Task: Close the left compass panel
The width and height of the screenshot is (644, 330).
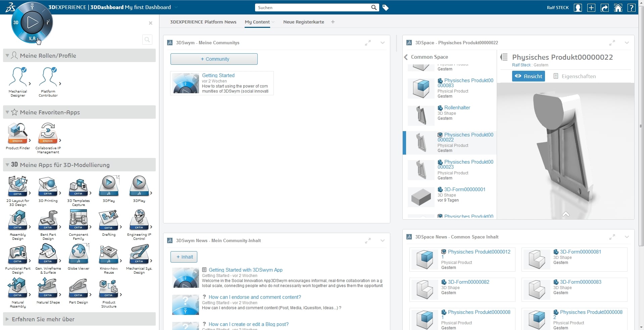Action: 151,23
